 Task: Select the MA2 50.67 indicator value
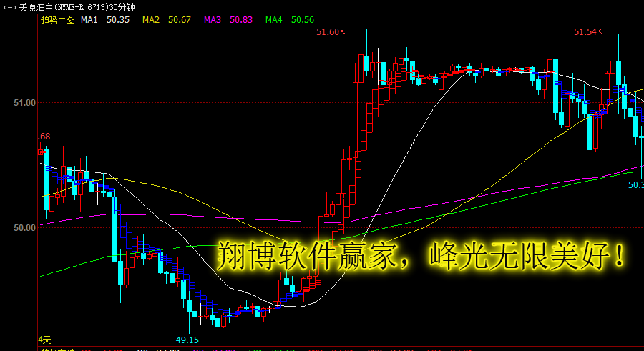(167, 20)
